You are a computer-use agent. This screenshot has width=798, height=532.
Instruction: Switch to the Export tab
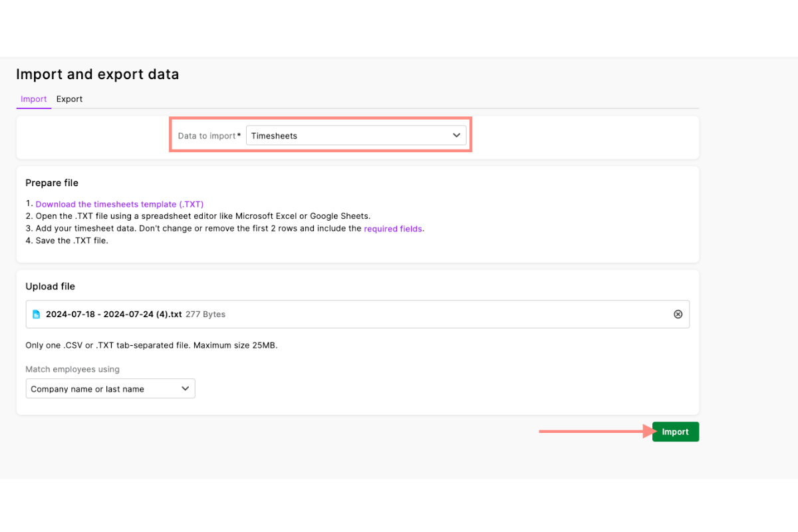pyautogui.click(x=69, y=98)
